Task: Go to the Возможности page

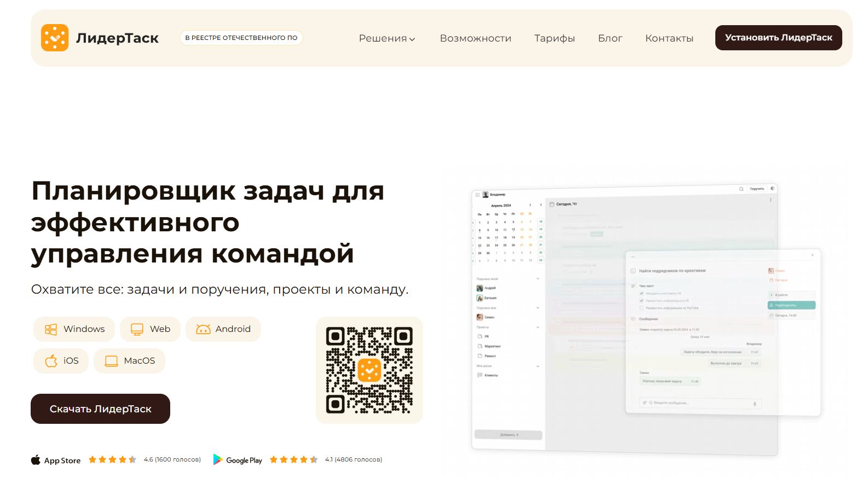Action: point(476,38)
